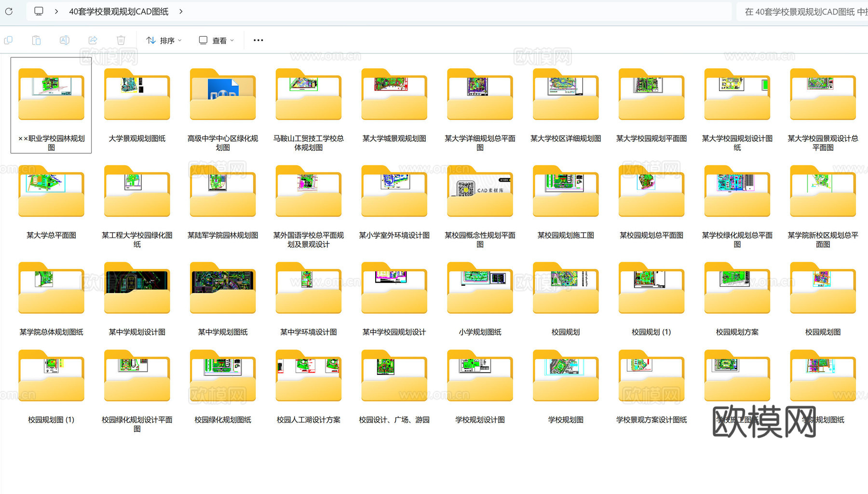Copy the selected folder using toolbar icon
868x494 pixels.
pos(8,40)
